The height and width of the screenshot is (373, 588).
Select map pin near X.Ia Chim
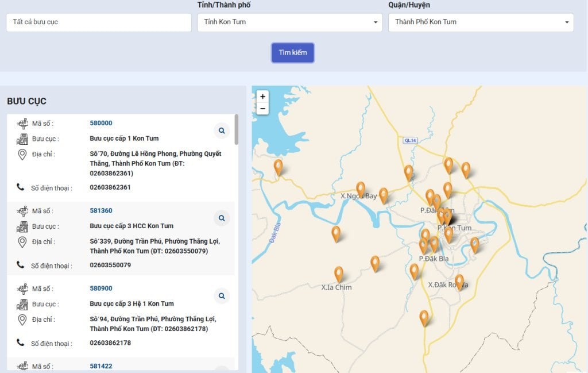click(339, 274)
